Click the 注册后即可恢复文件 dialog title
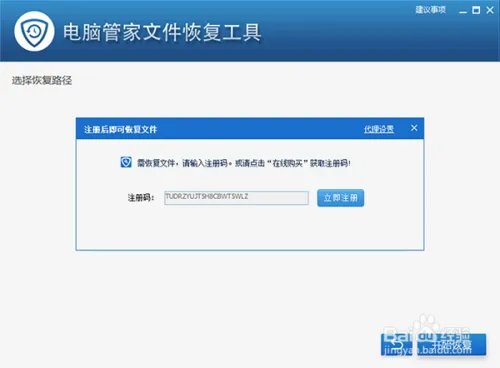 (120, 129)
